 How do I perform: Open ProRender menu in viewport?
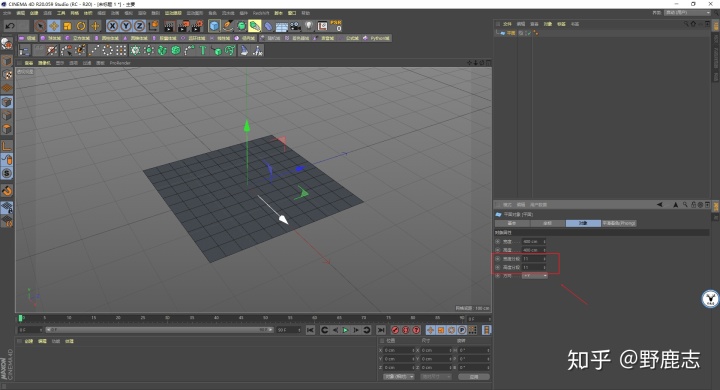120,63
